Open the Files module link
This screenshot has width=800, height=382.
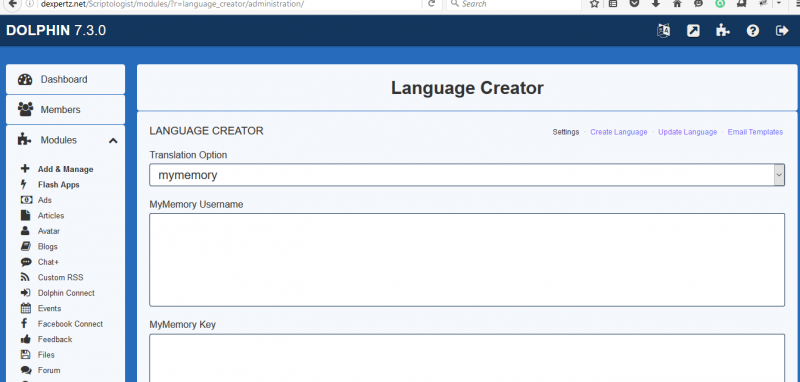[46, 354]
